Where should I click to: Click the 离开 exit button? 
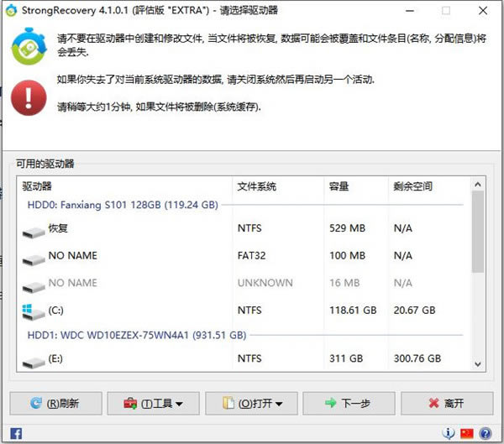coord(447,403)
